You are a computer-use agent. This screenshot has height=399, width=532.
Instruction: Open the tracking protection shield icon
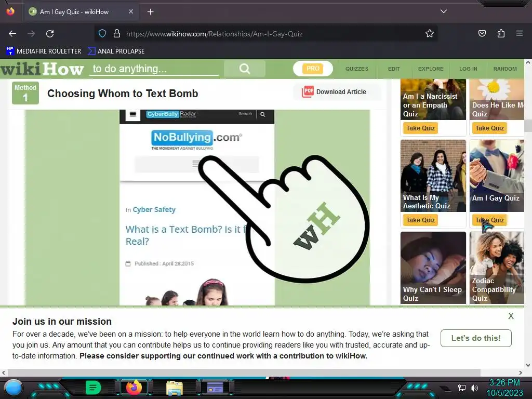102,34
